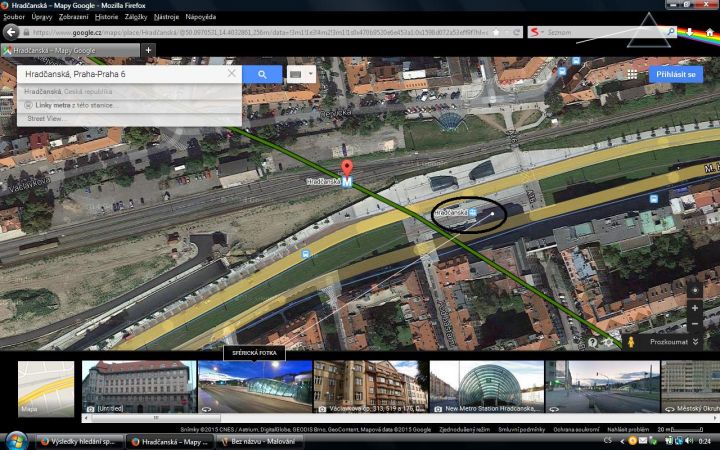Open Firefox downloads arrow icon

[690, 32]
